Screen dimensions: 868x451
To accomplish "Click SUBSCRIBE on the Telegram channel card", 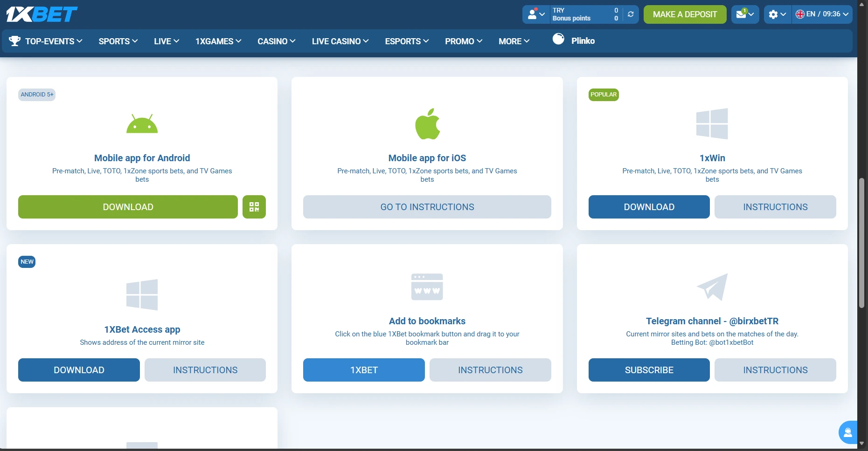I will (649, 369).
